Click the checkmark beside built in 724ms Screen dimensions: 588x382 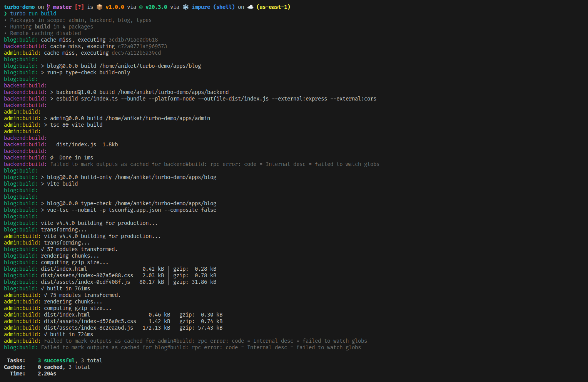point(46,334)
